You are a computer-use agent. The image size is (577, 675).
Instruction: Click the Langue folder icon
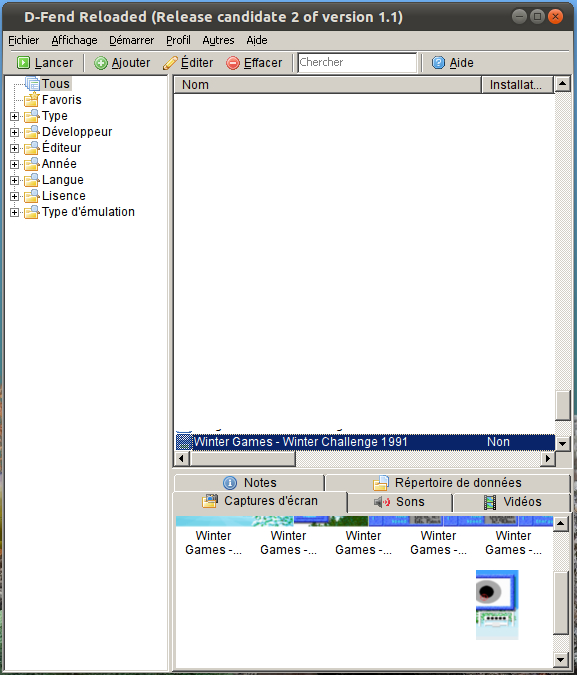point(32,180)
